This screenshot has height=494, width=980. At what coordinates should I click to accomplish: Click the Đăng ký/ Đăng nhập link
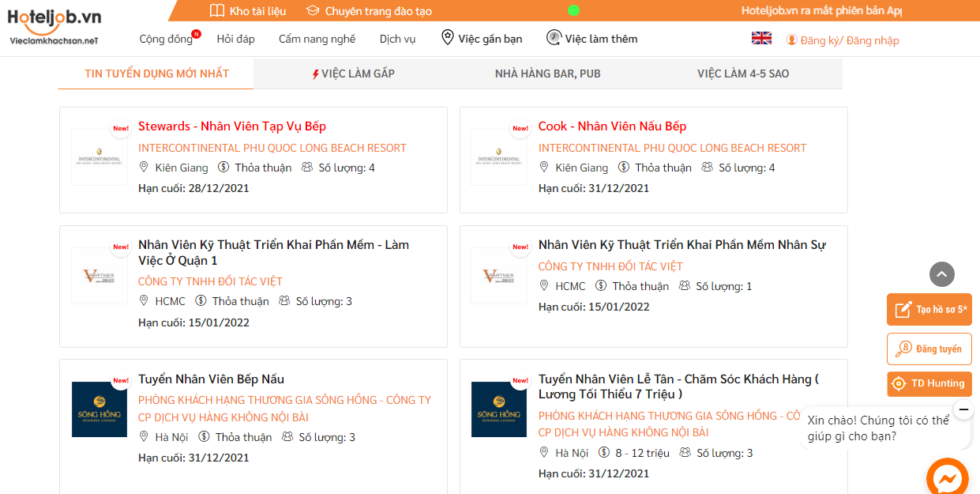850,40
